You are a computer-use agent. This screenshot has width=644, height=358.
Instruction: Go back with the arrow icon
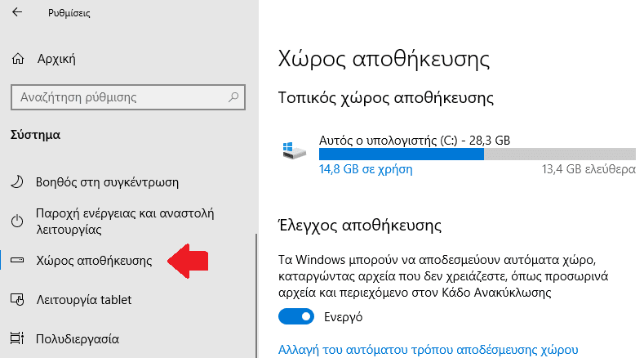(x=17, y=12)
